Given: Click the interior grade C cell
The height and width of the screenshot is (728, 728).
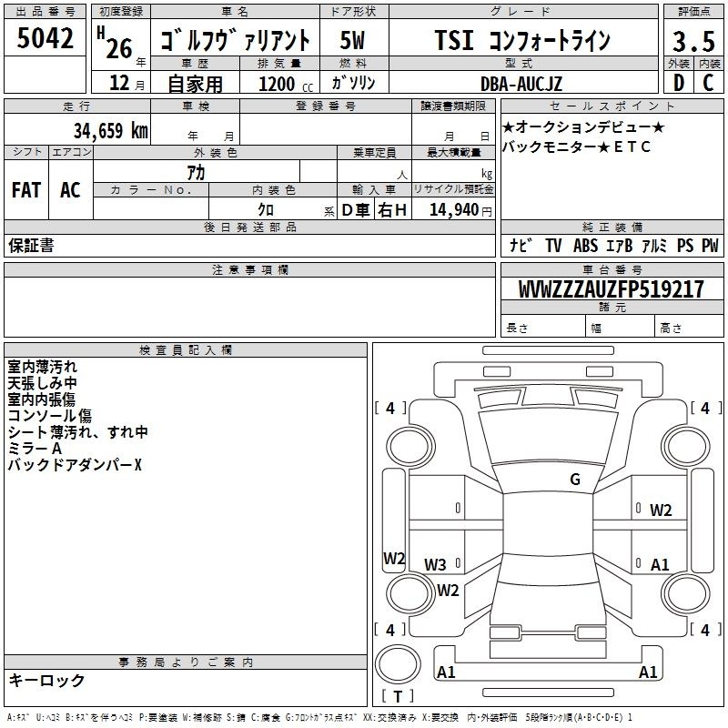Looking at the screenshot, I should pos(708,83).
